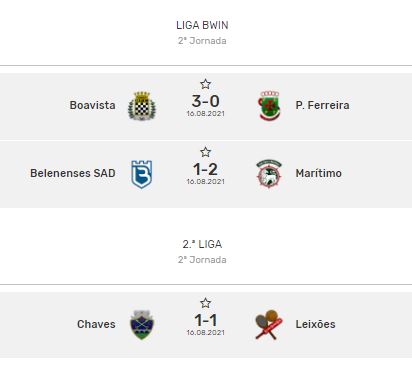Open the 2.ª LIGA competition header
Screen dimensions: 412x376
[x=202, y=244]
